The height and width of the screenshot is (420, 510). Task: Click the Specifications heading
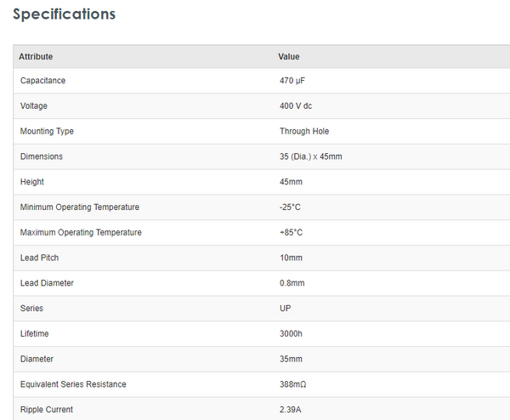[64, 14]
